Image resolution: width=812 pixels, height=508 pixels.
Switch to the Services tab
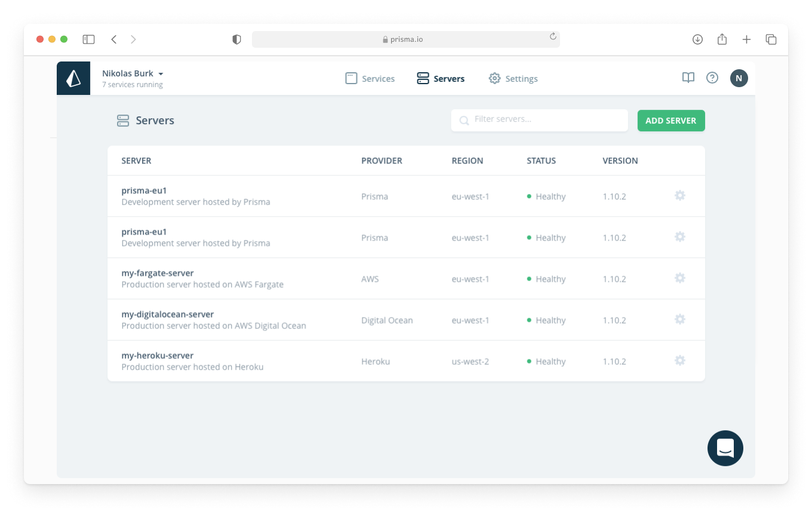point(370,78)
